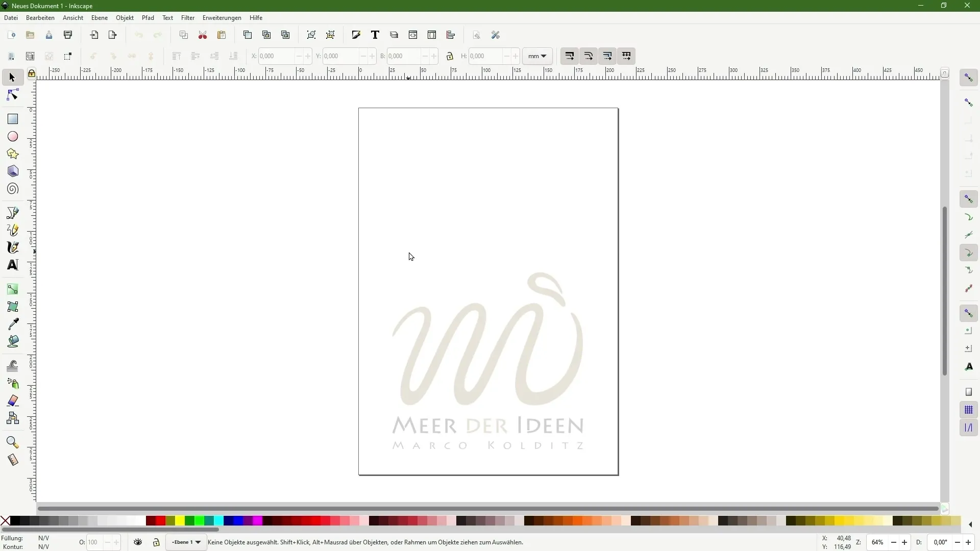
Task: Select the Zoom magnifier tool
Action: (12, 442)
